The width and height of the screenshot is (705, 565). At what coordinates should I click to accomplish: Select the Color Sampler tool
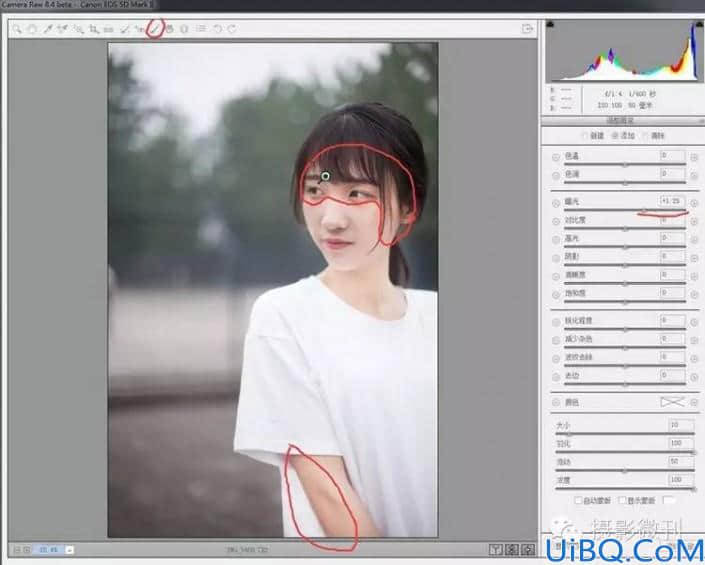pyautogui.click(x=62, y=29)
